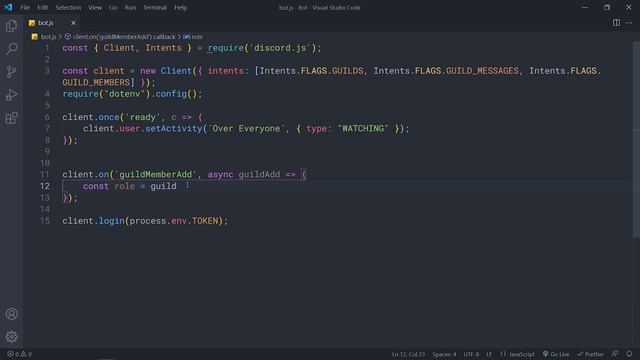640x360 pixels.
Task: Start Go Live server
Action: (x=556, y=354)
